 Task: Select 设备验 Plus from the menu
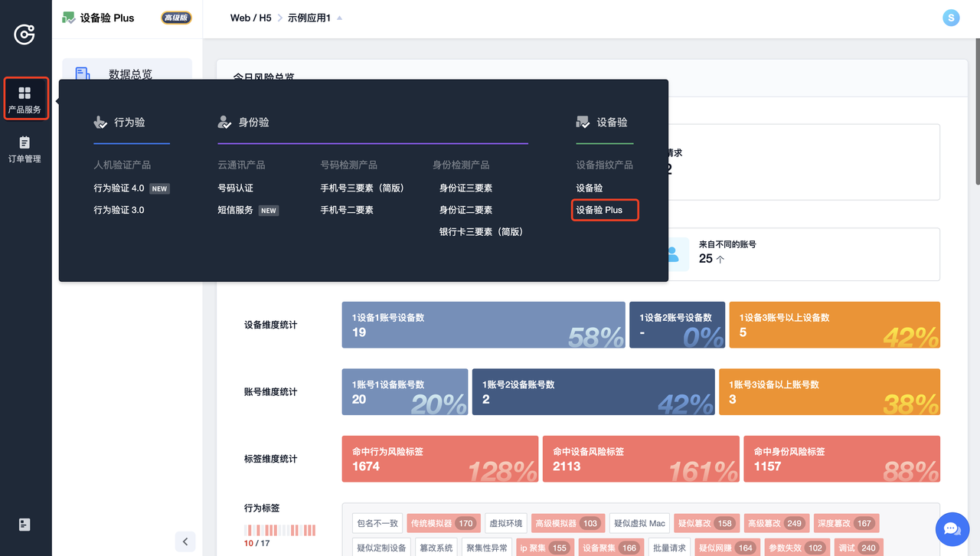599,210
